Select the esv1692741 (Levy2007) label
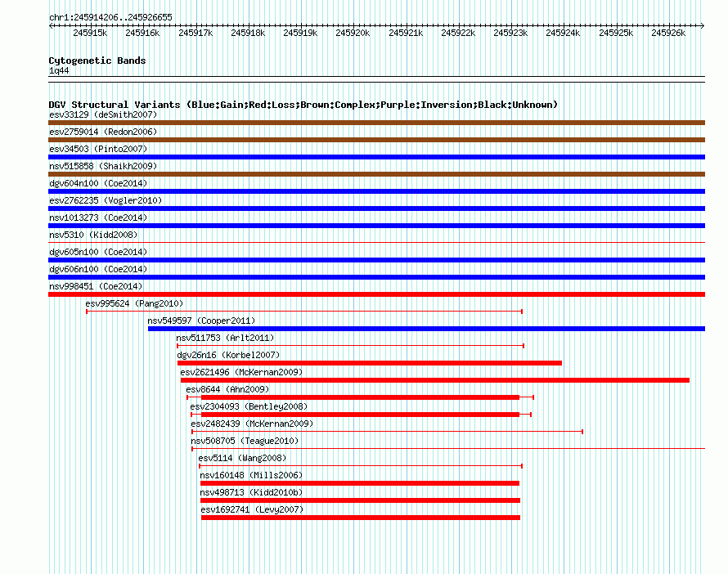The height and width of the screenshot is (574, 728). point(252,509)
